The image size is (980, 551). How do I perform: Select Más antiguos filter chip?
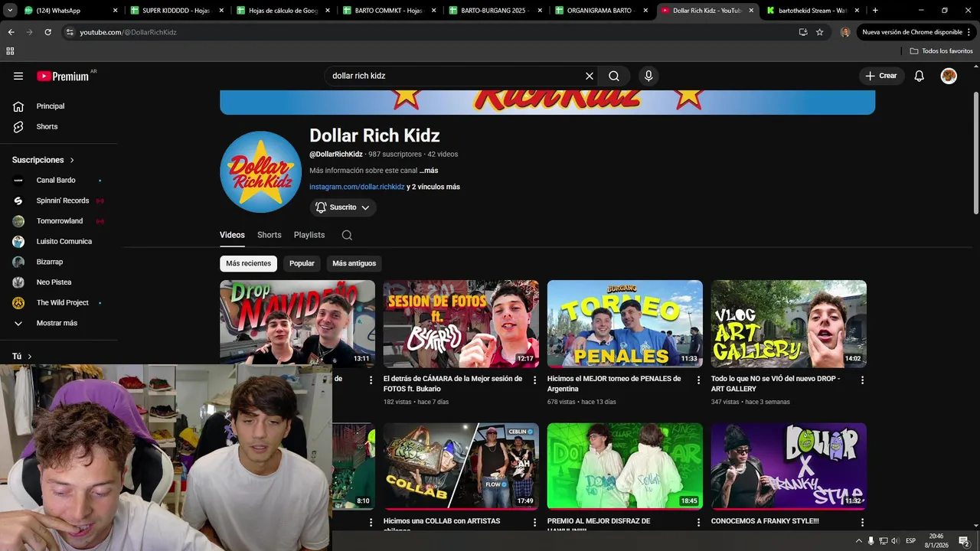[x=354, y=263]
